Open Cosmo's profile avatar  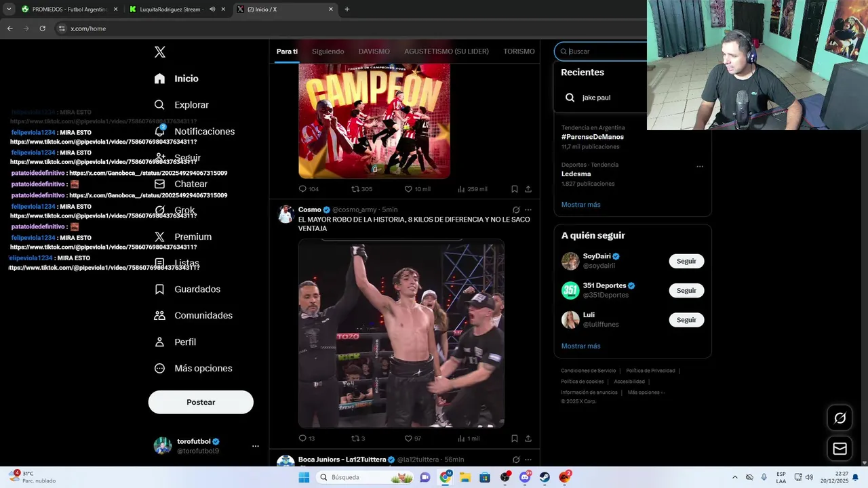tap(285, 214)
